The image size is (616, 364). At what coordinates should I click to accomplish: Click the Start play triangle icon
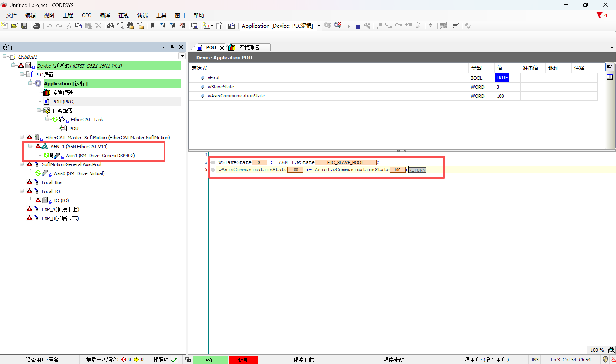coord(349,26)
